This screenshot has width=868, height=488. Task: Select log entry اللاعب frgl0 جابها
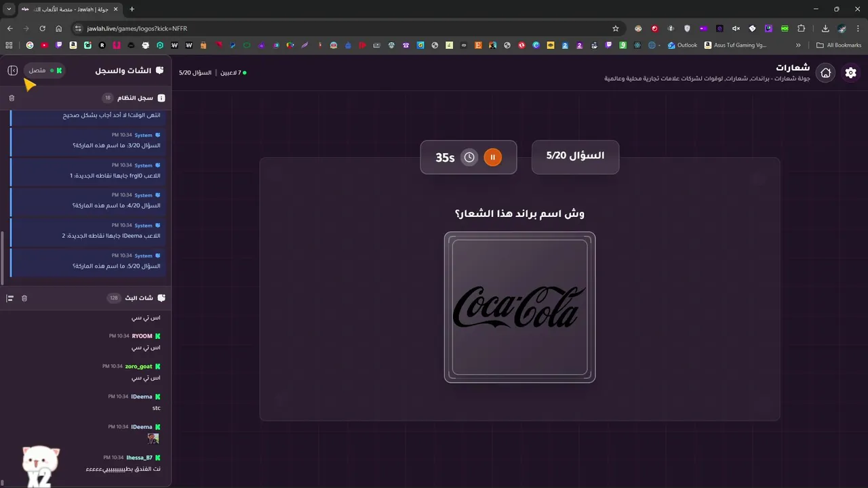(86, 171)
